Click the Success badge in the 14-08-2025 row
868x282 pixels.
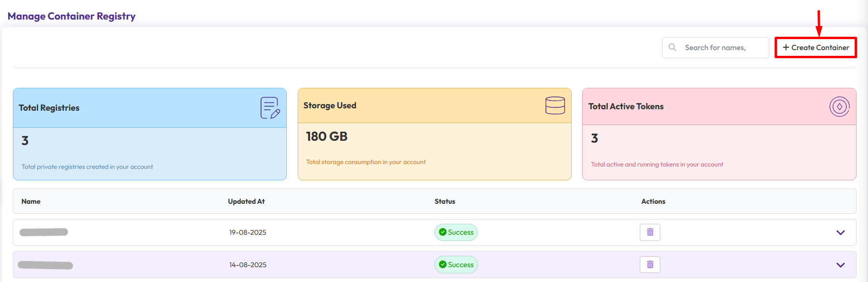click(456, 265)
